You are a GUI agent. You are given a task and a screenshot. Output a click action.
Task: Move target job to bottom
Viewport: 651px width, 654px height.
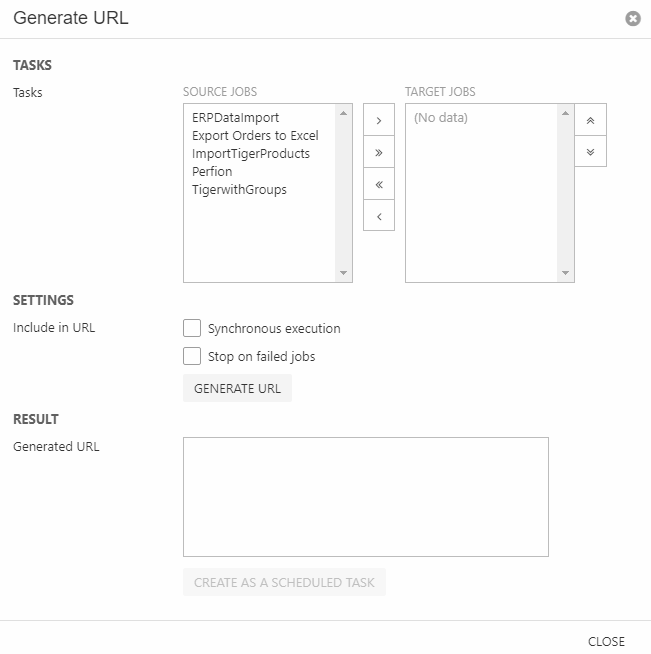click(591, 151)
